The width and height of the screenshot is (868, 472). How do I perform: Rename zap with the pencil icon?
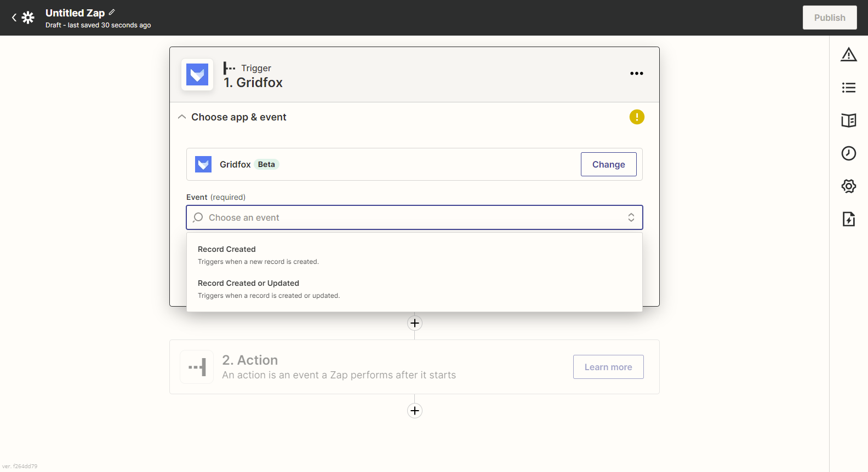(x=112, y=12)
